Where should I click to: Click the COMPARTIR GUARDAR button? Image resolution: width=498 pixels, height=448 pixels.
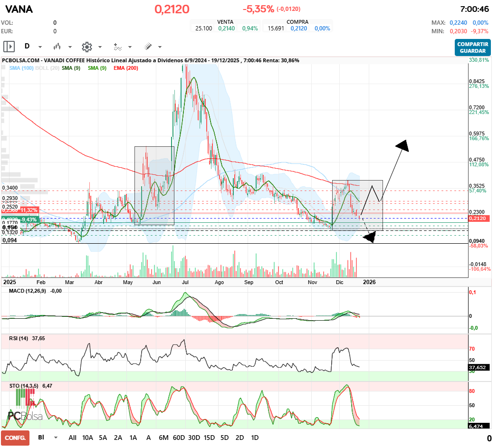coord(472,48)
